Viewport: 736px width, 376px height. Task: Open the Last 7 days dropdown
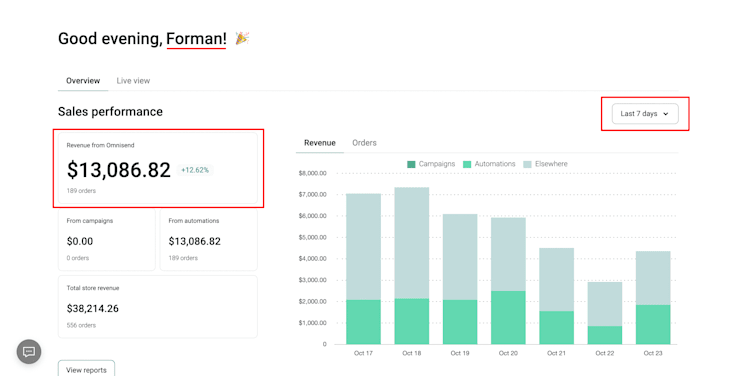(645, 114)
